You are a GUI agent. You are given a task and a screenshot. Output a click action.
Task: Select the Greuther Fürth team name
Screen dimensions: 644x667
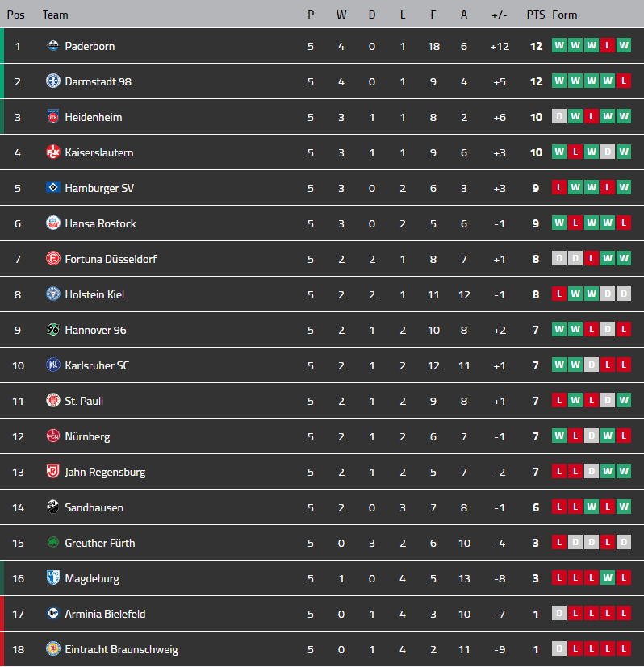point(99,543)
